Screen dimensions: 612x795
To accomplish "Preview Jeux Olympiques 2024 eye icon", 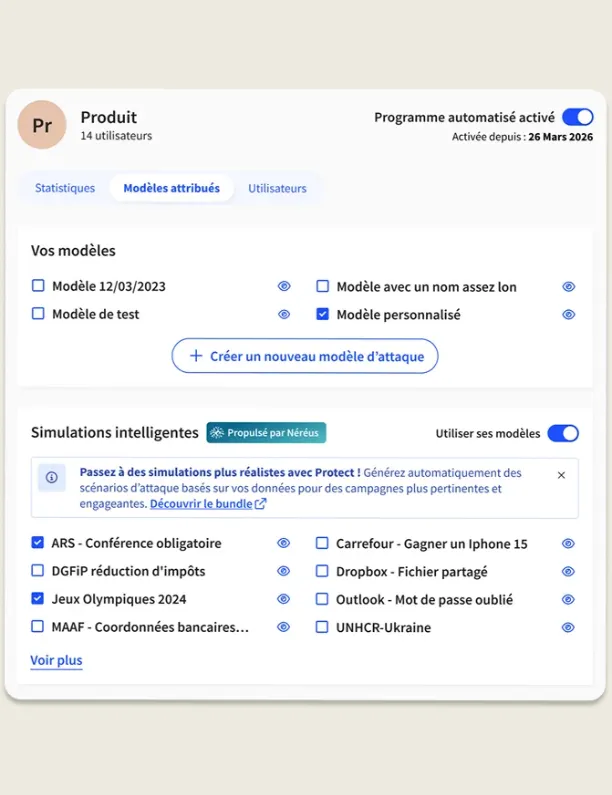I will click(x=283, y=599).
